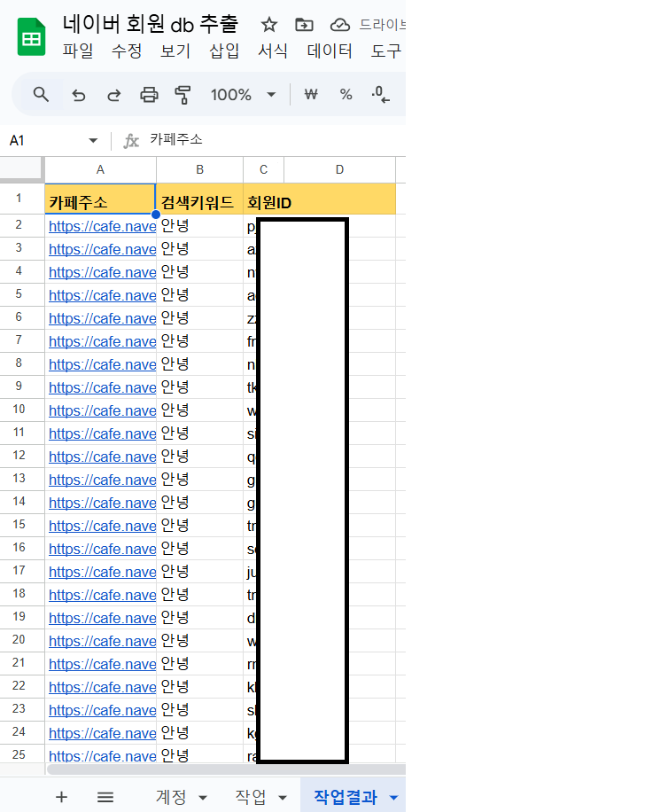The height and width of the screenshot is (812, 668).
Task: Open the cafe link in row 18
Action: click(x=103, y=595)
